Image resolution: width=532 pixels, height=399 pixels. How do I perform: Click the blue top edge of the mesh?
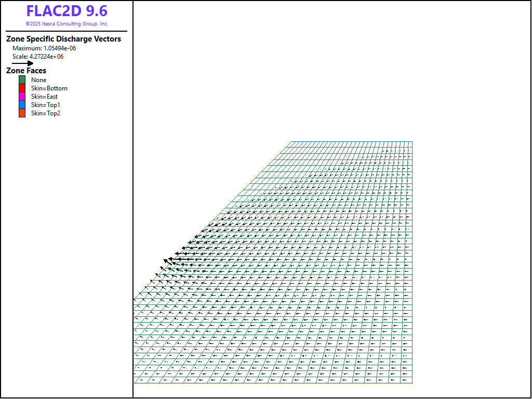pyautogui.click(x=351, y=141)
